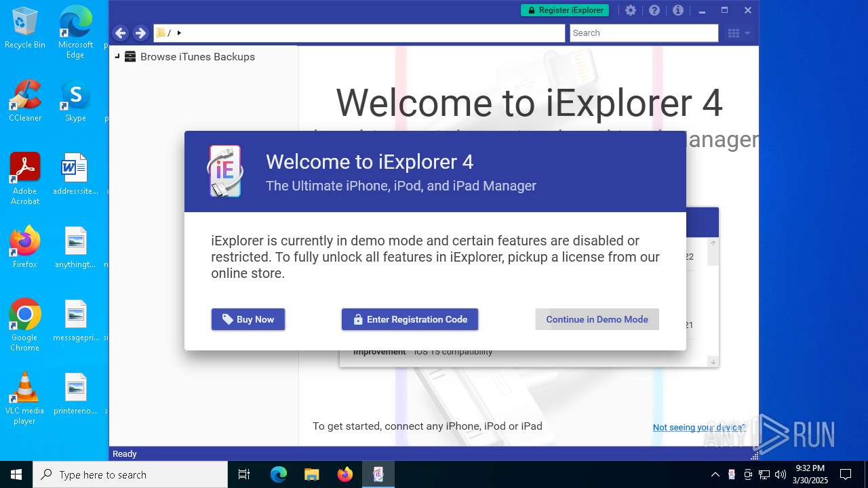Open File Explorer from taskbar
This screenshot has width=868, height=488.
tap(312, 474)
